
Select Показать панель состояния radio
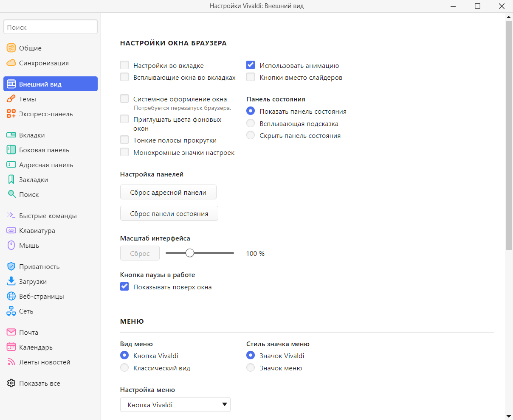pyautogui.click(x=251, y=111)
